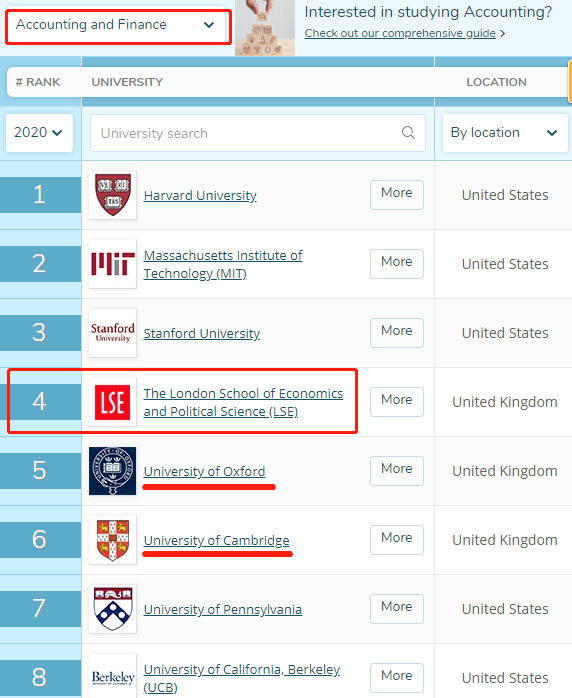572x698 pixels.
Task: Click the MIT logo
Action: (113, 264)
